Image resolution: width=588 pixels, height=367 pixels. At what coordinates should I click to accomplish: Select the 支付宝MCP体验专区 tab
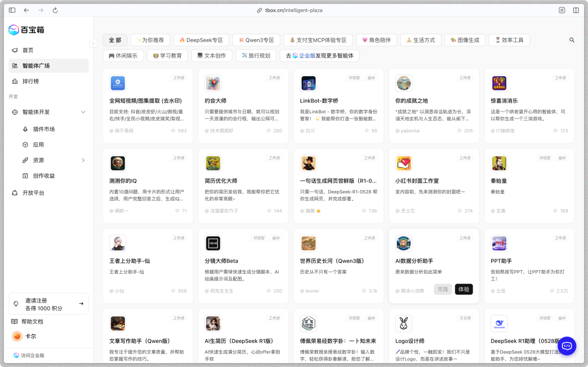pos(318,40)
